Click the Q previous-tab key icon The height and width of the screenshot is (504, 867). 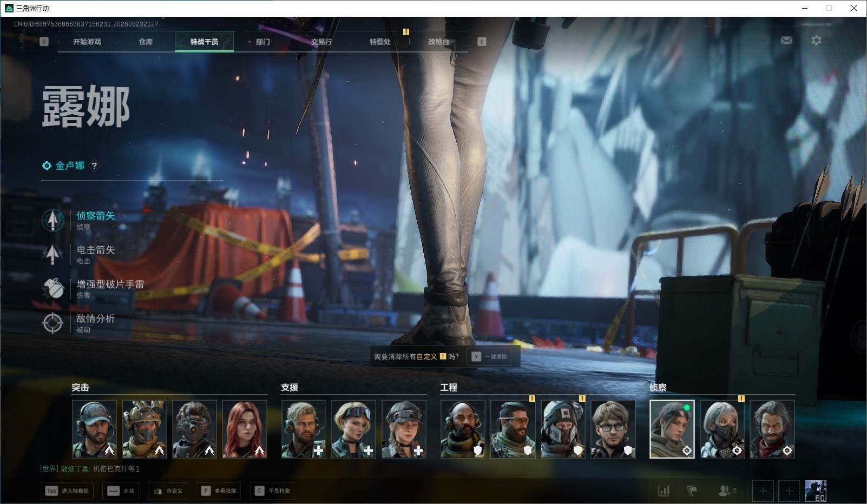[x=44, y=42]
